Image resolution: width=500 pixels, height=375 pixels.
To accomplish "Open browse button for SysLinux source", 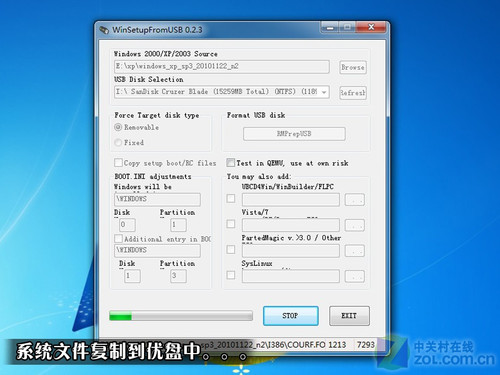I will click(355, 276).
